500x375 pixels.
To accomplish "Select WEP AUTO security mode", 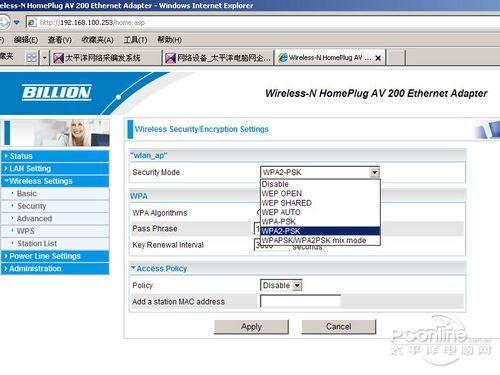I will coord(320,212).
